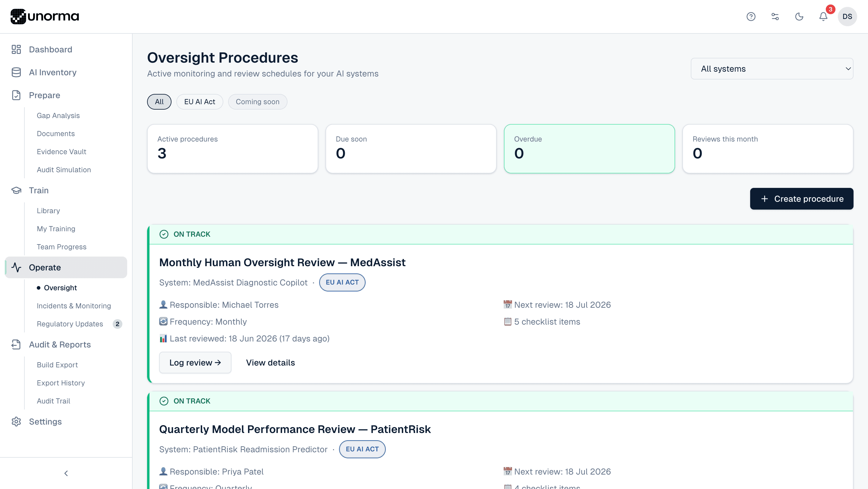Image resolution: width=868 pixels, height=489 pixels.
Task: Open Export History
Action: 61,383
